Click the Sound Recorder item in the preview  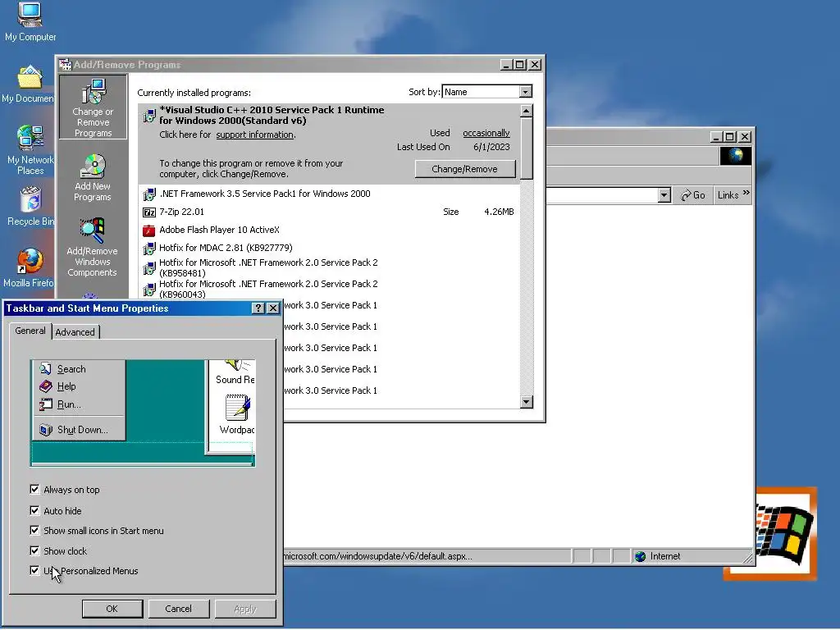tap(235, 373)
